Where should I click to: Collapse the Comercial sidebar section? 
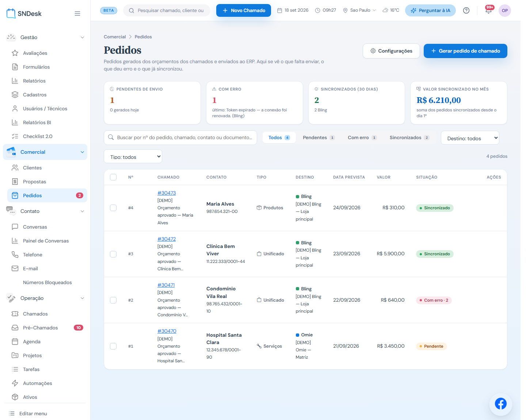pyautogui.click(x=82, y=152)
